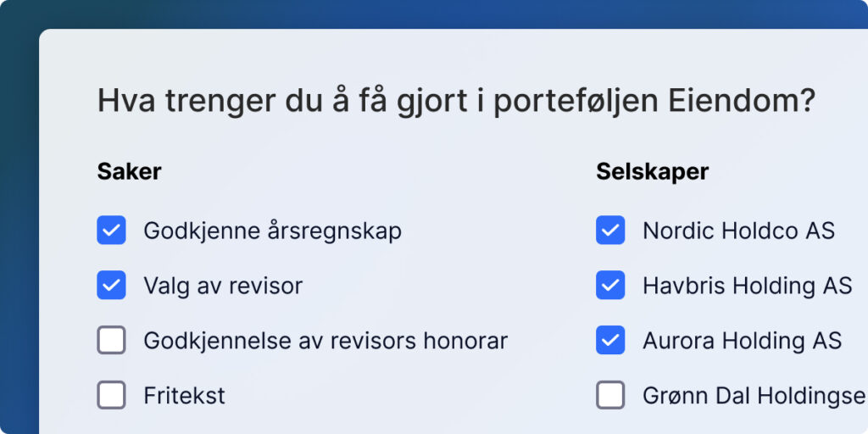Click the Grønn Dal company name text

[755, 395]
